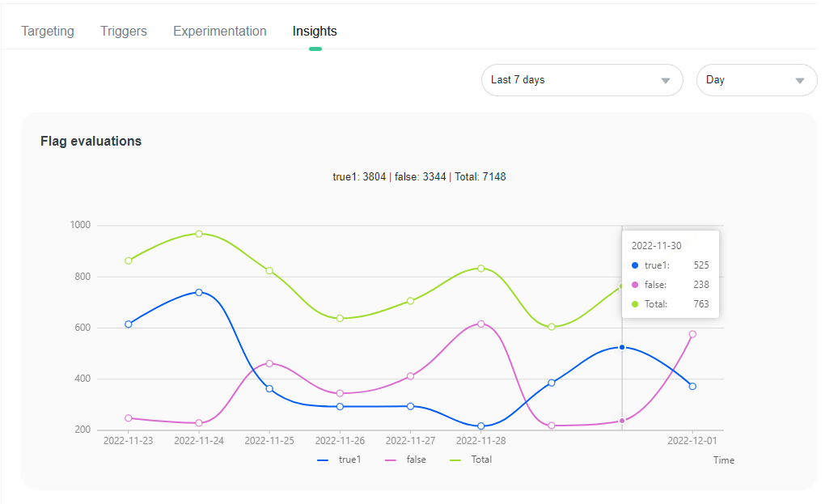
Task: Click the Flag evaluations heading
Action: (91, 142)
